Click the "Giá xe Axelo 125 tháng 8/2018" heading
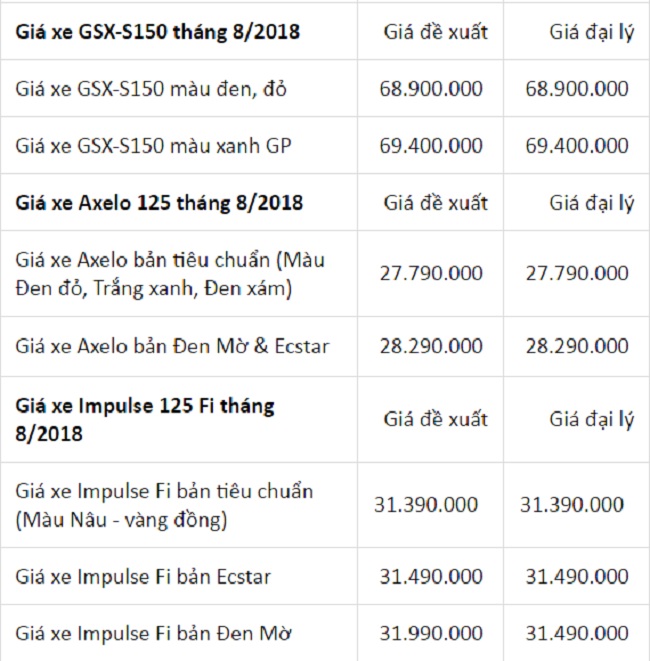This screenshot has width=650, height=661. 160,203
